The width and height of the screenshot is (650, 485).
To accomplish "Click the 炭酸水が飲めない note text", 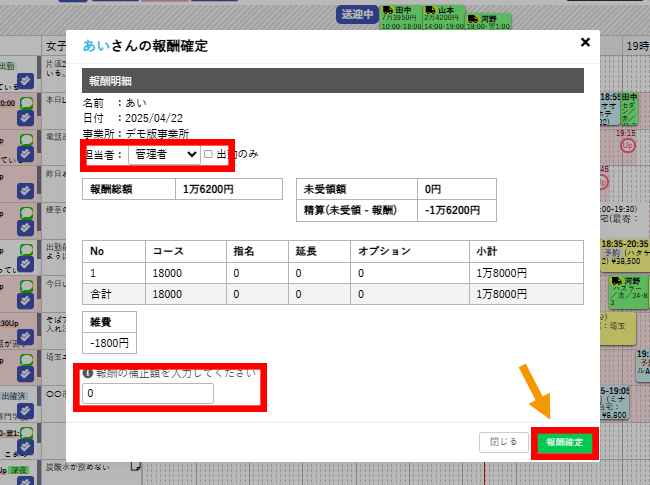I will click(x=78, y=467).
